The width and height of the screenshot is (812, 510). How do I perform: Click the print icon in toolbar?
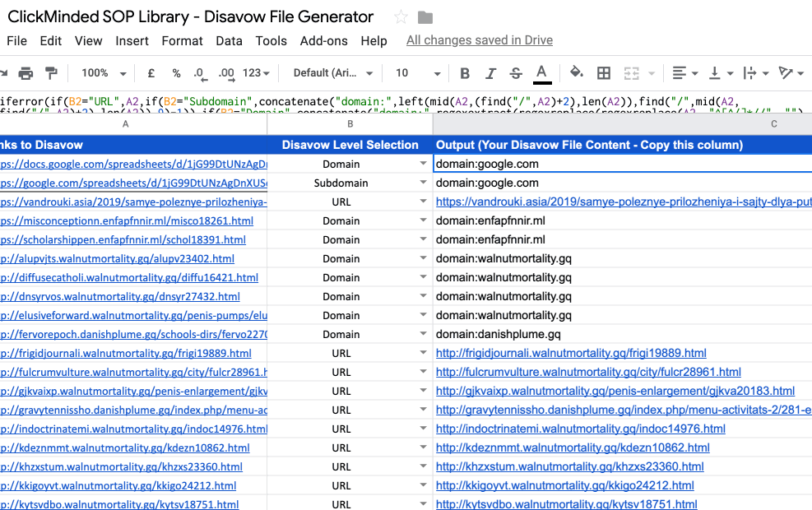[x=26, y=73]
